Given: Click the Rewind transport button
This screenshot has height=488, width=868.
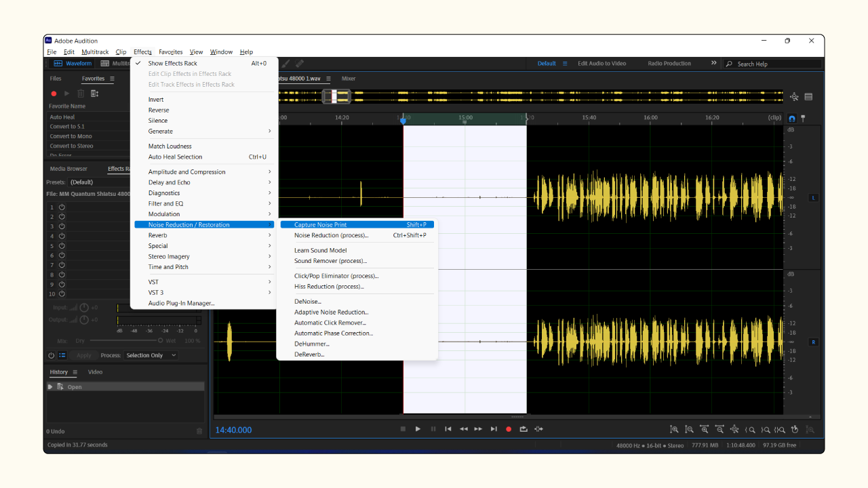Looking at the screenshot, I should [x=464, y=429].
